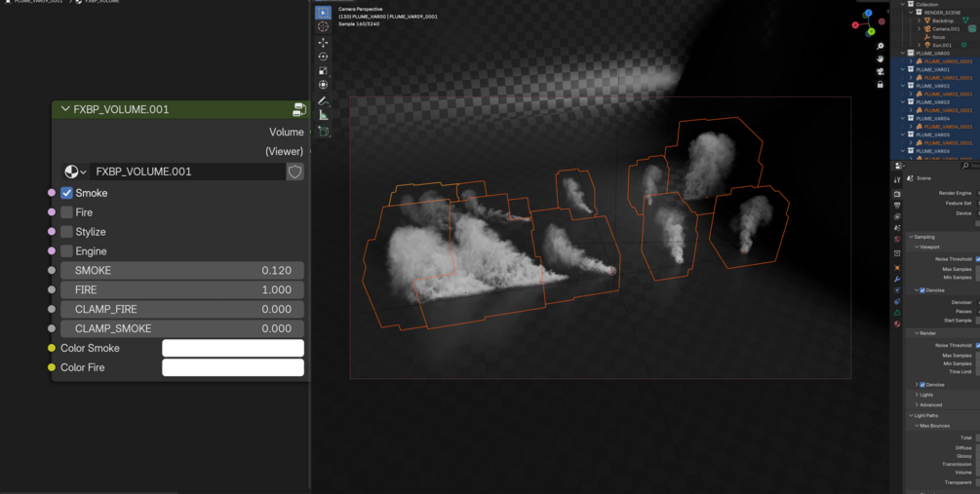Choose the Measure tool

pyautogui.click(x=323, y=115)
